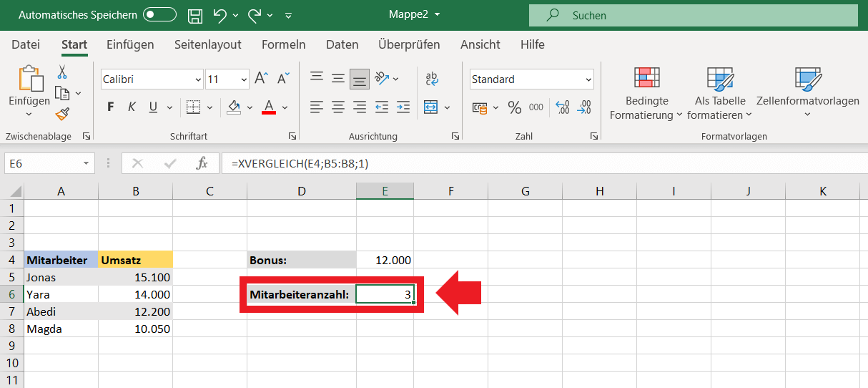Click the Suchen search box
Screen dimensions: 868x388
(x=694, y=15)
